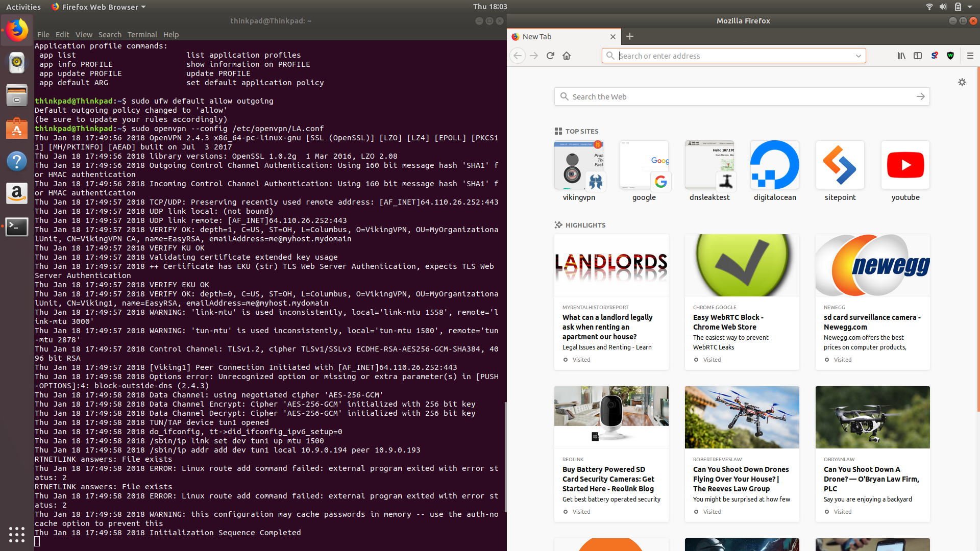Viewport: 980px width, 551px height.
Task: Go to Firefox home page
Action: click(x=567, y=56)
